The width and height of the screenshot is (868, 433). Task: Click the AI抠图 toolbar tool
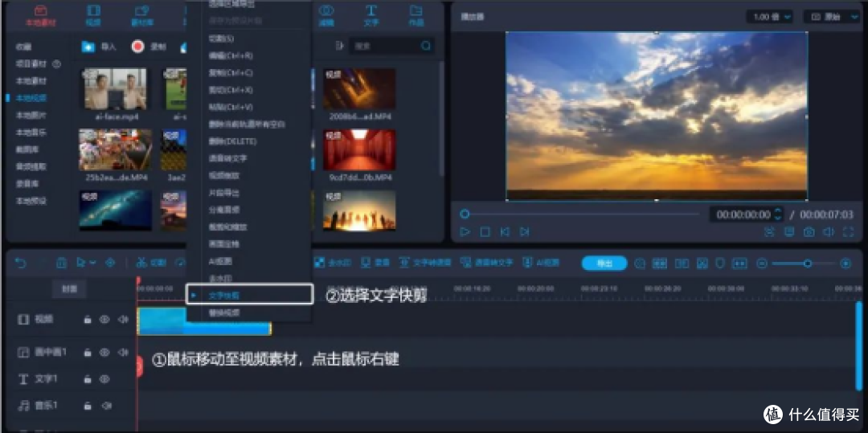[542, 263]
